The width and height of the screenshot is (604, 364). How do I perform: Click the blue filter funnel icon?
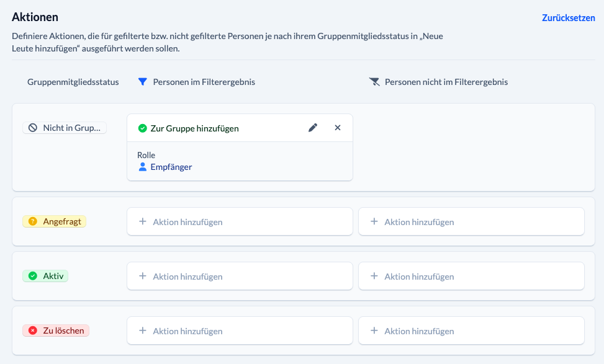(143, 82)
